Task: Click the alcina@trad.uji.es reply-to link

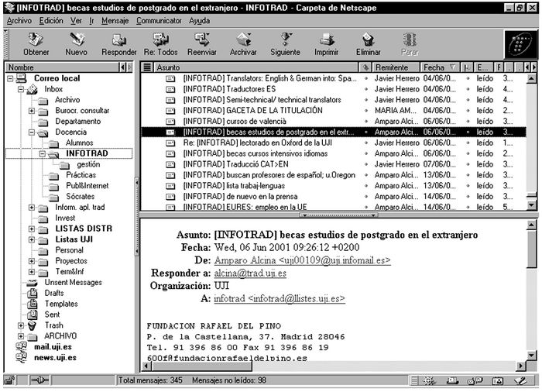Action: (250, 273)
